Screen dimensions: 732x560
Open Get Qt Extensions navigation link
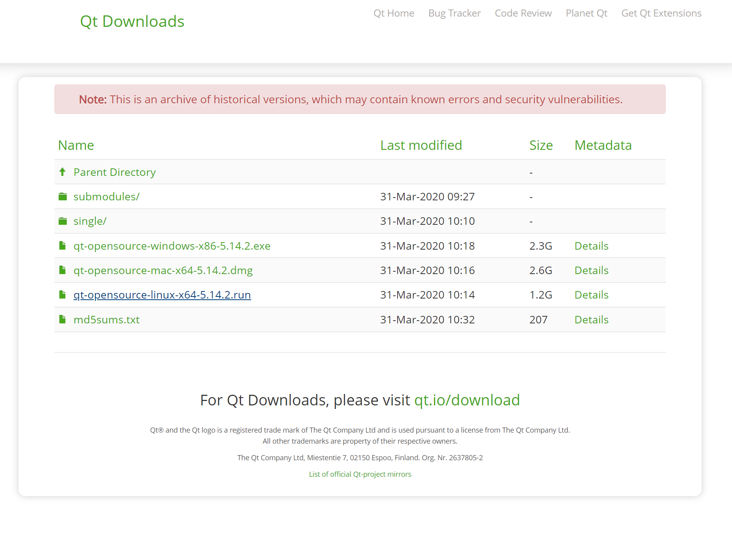(x=661, y=13)
